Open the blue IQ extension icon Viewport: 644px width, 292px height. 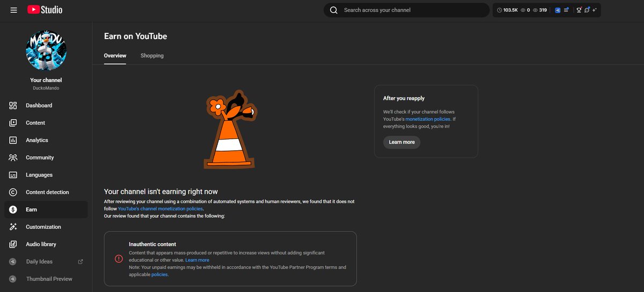click(x=558, y=10)
